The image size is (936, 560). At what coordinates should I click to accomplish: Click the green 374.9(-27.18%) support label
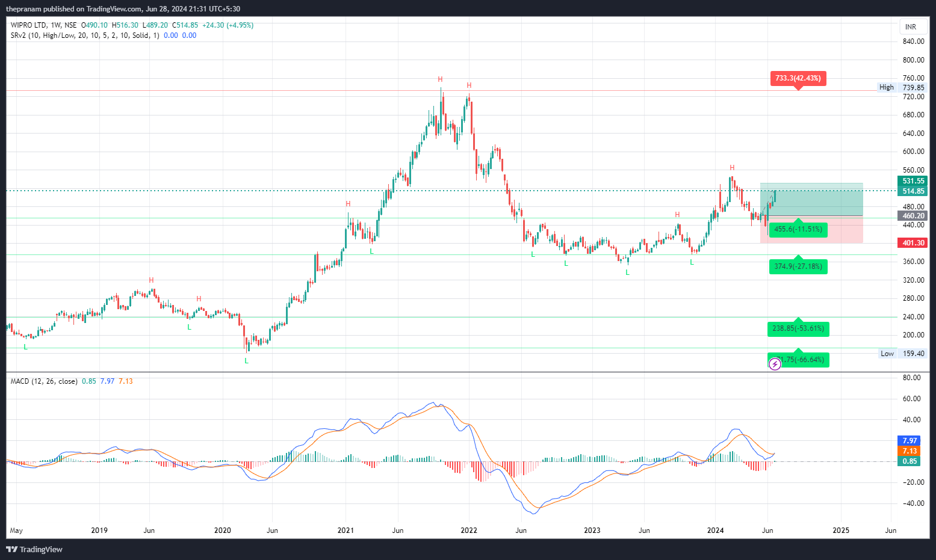798,266
